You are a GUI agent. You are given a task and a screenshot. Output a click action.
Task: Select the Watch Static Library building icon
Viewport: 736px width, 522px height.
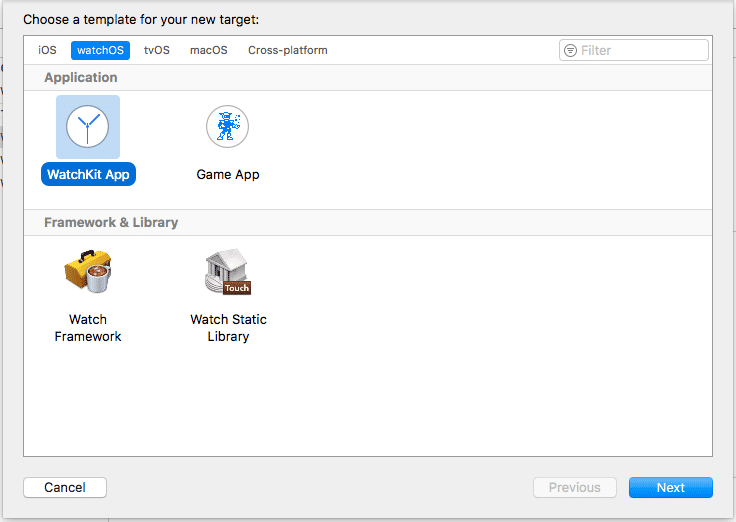point(228,271)
